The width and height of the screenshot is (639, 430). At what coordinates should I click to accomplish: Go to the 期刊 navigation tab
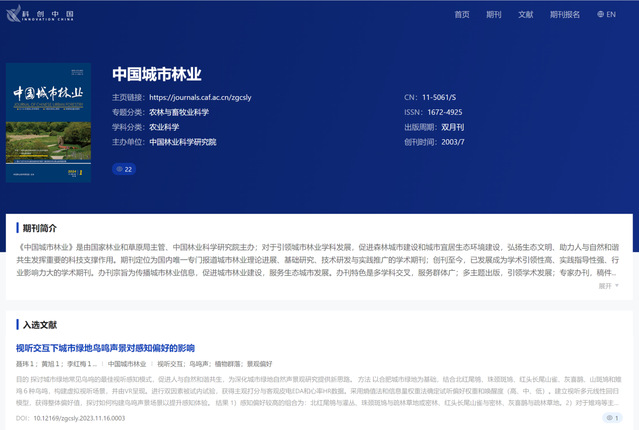[x=493, y=15]
